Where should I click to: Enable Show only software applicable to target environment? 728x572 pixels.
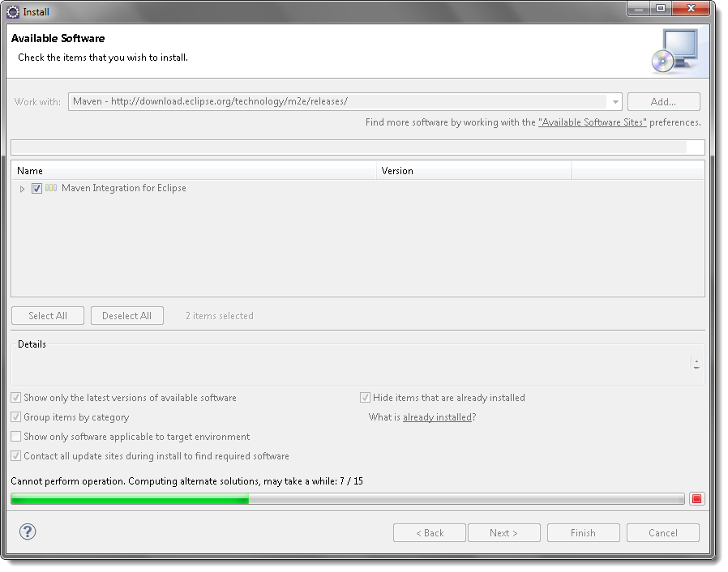tap(15, 437)
